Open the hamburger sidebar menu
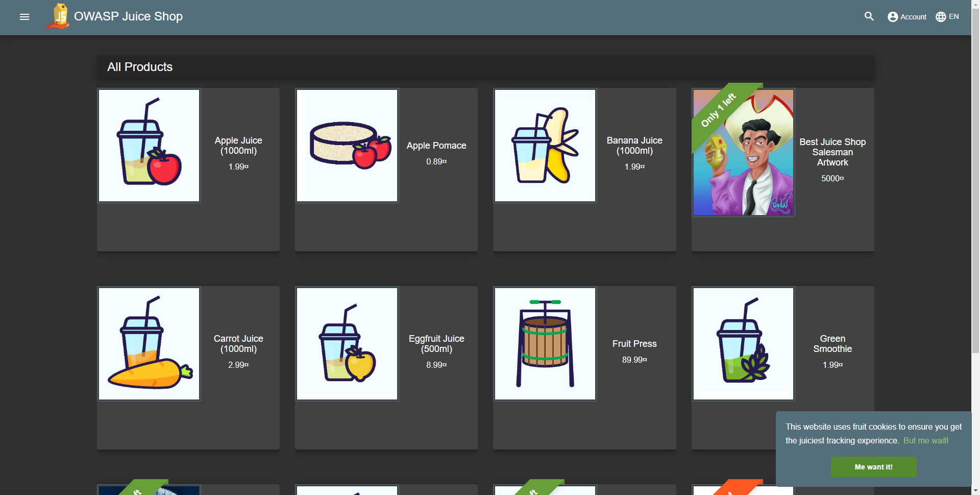 coord(24,17)
